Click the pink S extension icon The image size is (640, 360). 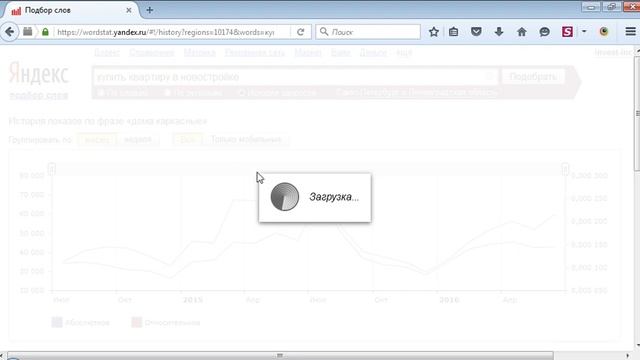pyautogui.click(x=567, y=32)
